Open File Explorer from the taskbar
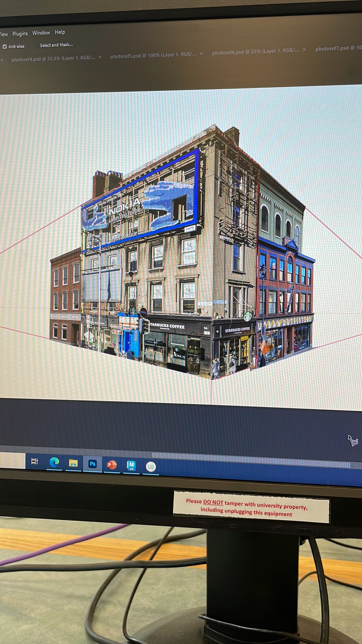The height and width of the screenshot is (644, 362). point(73,463)
